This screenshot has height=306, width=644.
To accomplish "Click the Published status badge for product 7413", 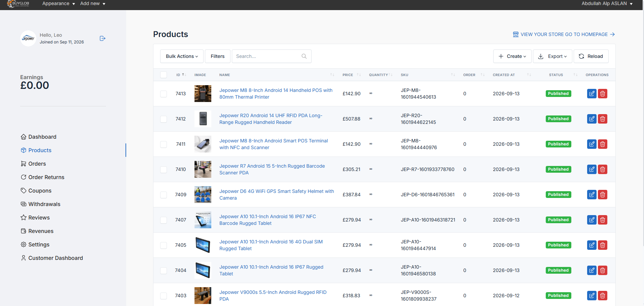I will (558, 94).
